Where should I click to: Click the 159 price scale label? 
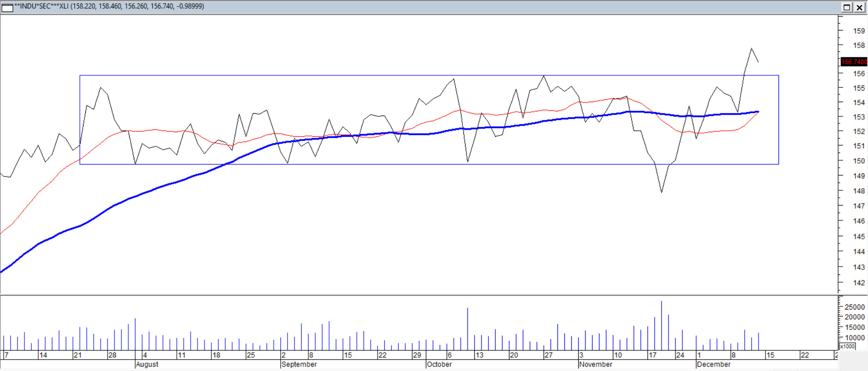pyautogui.click(x=859, y=31)
